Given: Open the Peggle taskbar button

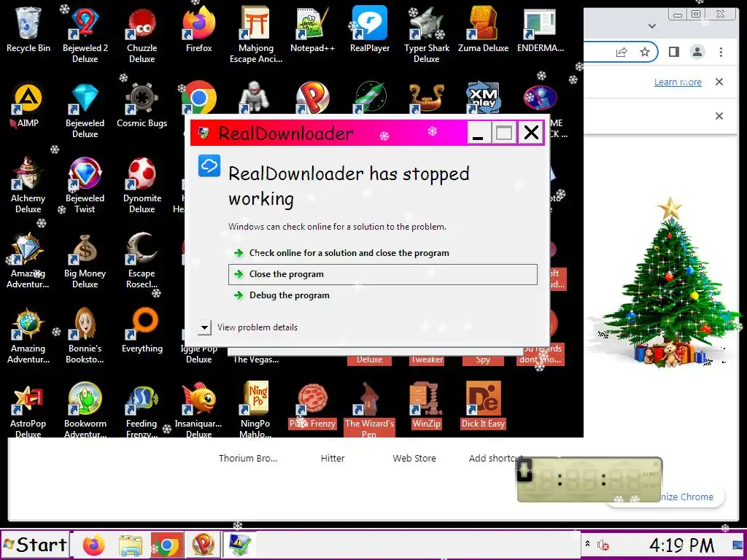Looking at the screenshot, I should (203, 545).
